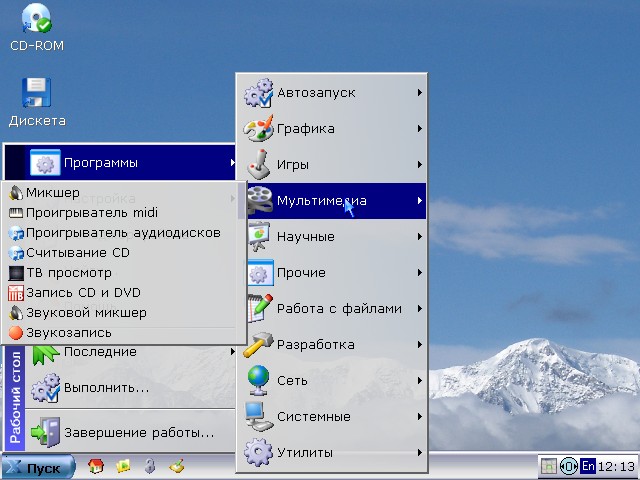Click the house icon in the taskbar
This screenshot has height=480, width=640.
[x=96, y=466]
